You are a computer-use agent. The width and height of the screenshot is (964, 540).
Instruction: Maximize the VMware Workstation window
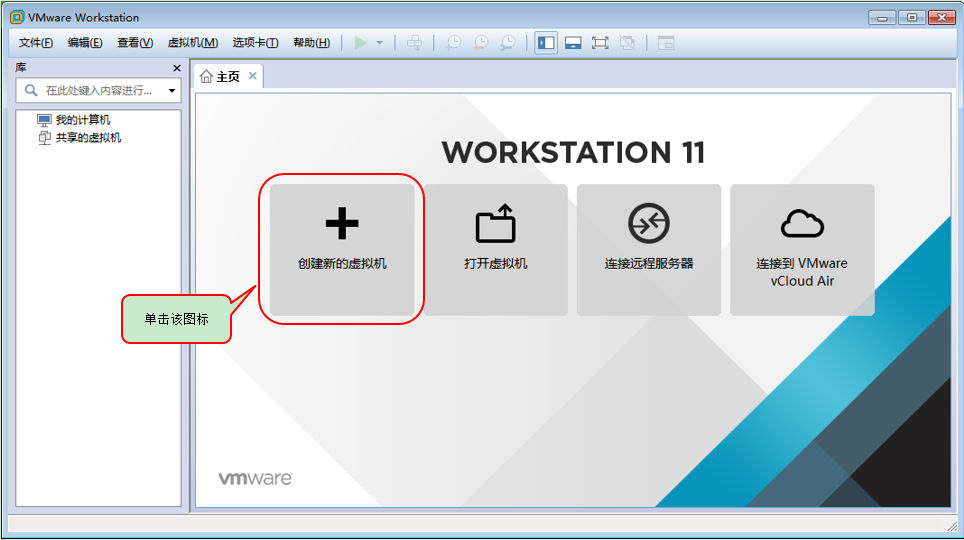pyautogui.click(x=912, y=18)
